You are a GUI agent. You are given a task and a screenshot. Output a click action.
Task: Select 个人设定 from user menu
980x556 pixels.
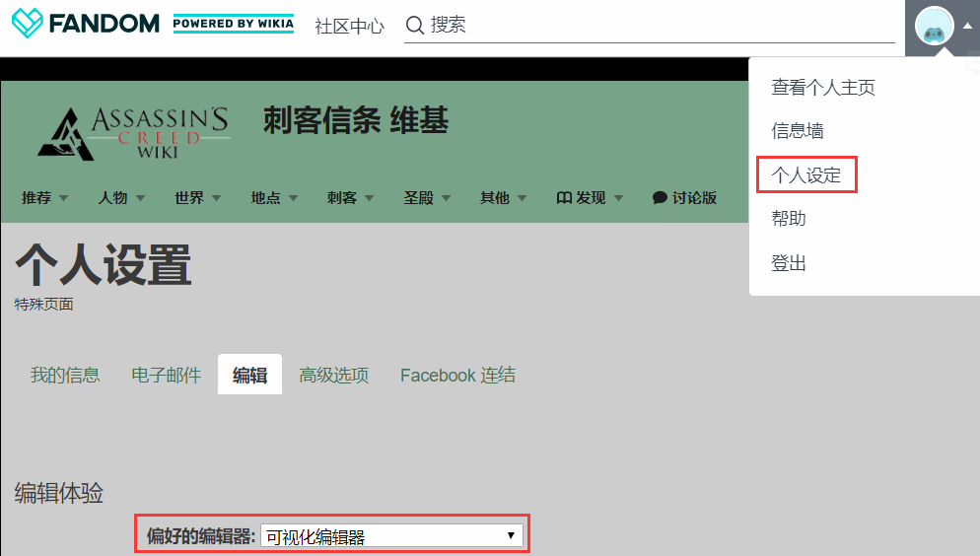pyautogui.click(x=805, y=175)
